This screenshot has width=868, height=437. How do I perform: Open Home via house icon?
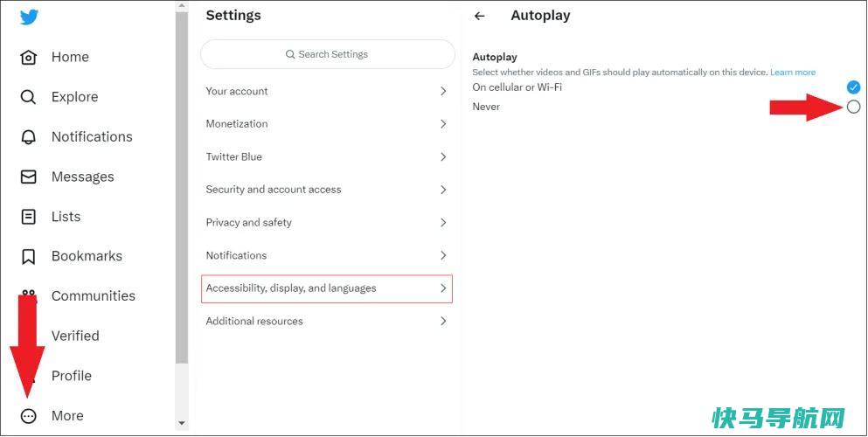point(28,57)
